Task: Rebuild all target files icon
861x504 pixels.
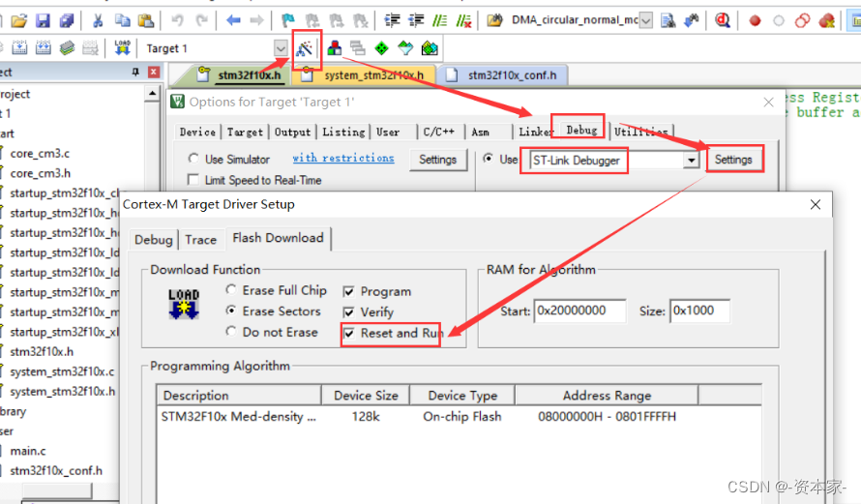Action: pos(43,48)
